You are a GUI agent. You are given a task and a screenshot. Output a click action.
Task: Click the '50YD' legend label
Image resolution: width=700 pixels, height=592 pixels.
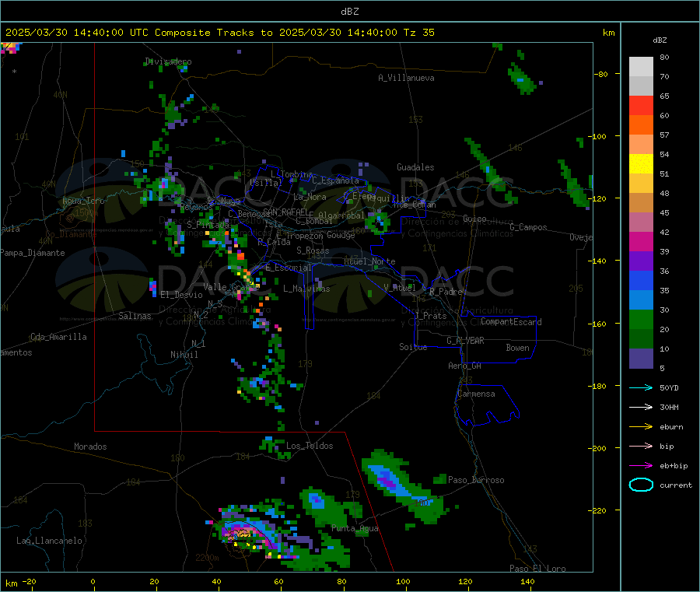[x=669, y=387]
